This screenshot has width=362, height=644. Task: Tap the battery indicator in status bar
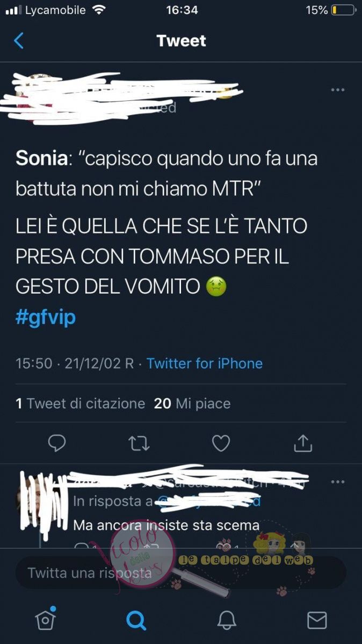point(343,10)
